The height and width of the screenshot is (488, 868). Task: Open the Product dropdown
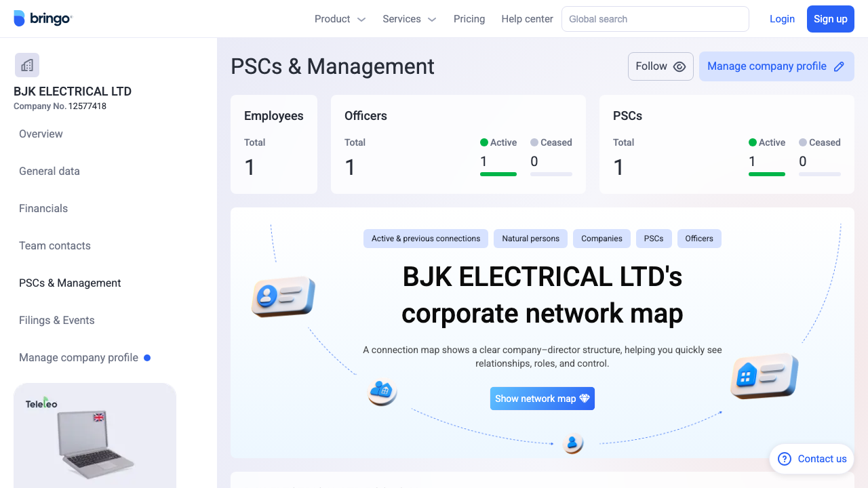[x=340, y=19]
